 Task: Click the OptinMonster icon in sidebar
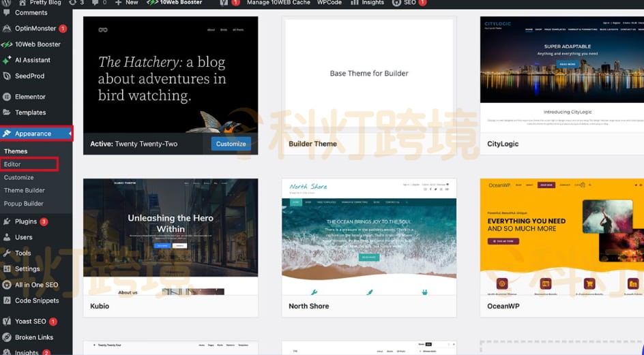coord(7,29)
